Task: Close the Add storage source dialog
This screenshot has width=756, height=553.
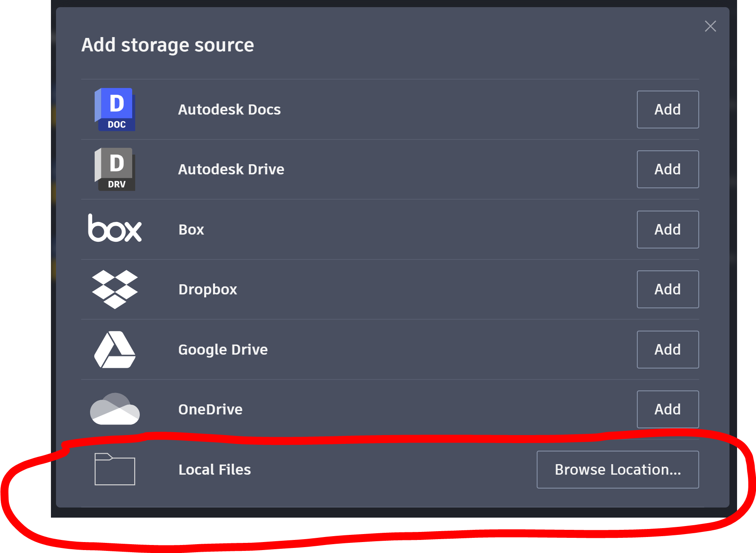Action: pyautogui.click(x=711, y=26)
